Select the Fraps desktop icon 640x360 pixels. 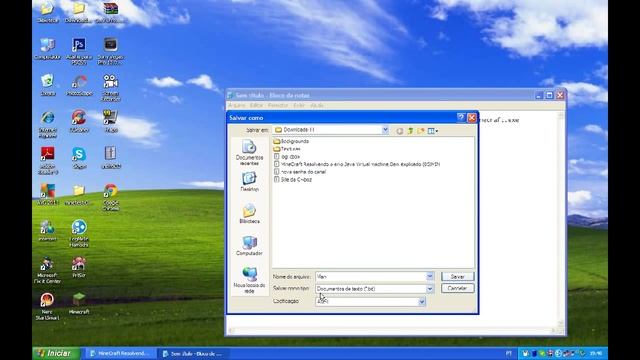pos(110,121)
